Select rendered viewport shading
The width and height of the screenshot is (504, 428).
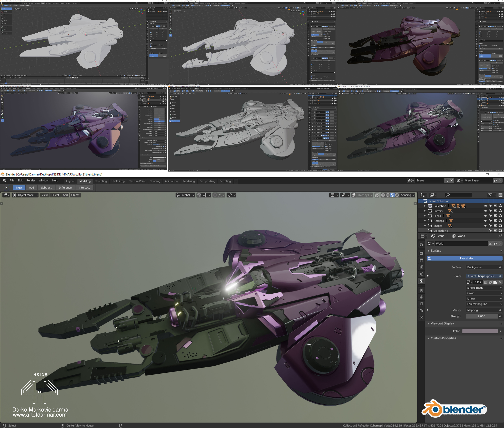point(397,195)
